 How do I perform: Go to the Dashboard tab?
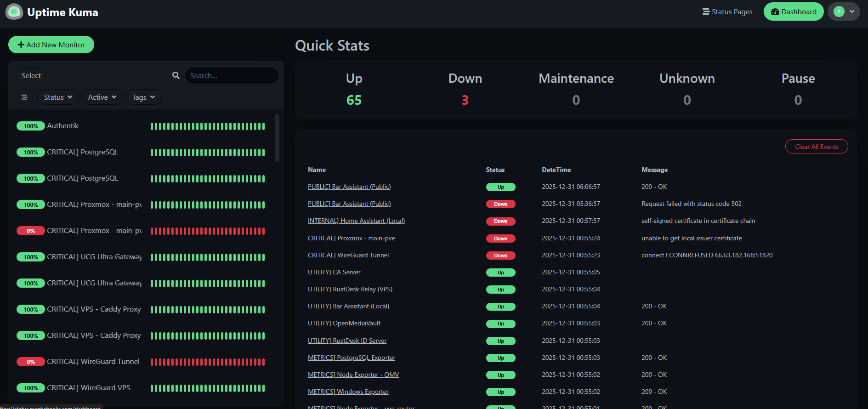tap(794, 12)
